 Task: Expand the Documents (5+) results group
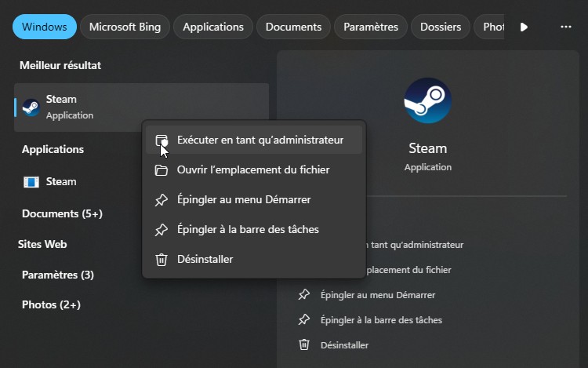(x=62, y=213)
